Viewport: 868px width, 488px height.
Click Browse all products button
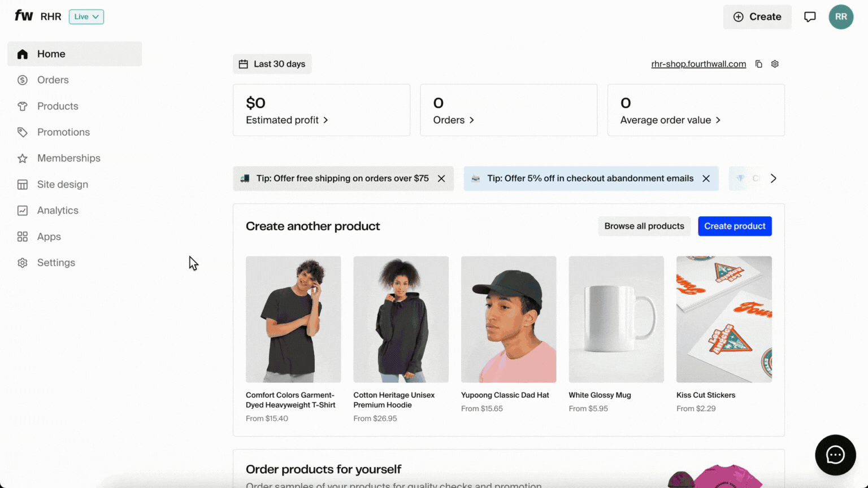coord(644,226)
